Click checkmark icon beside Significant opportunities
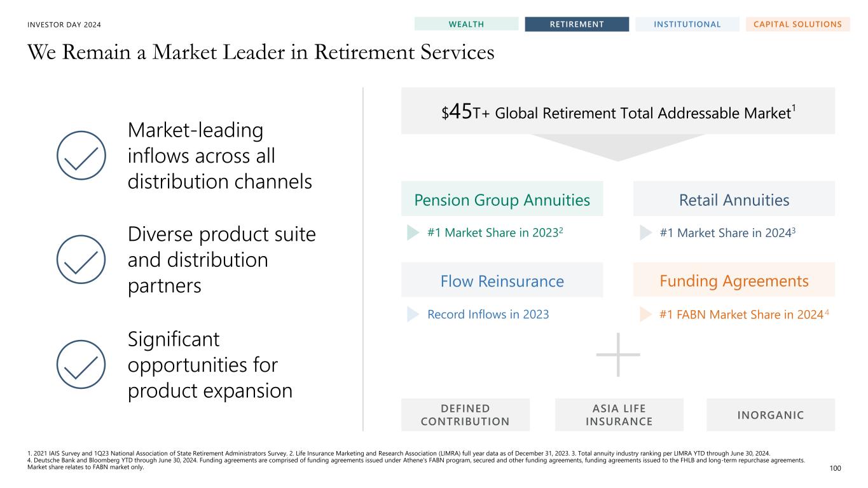868x488 pixels. click(81, 364)
